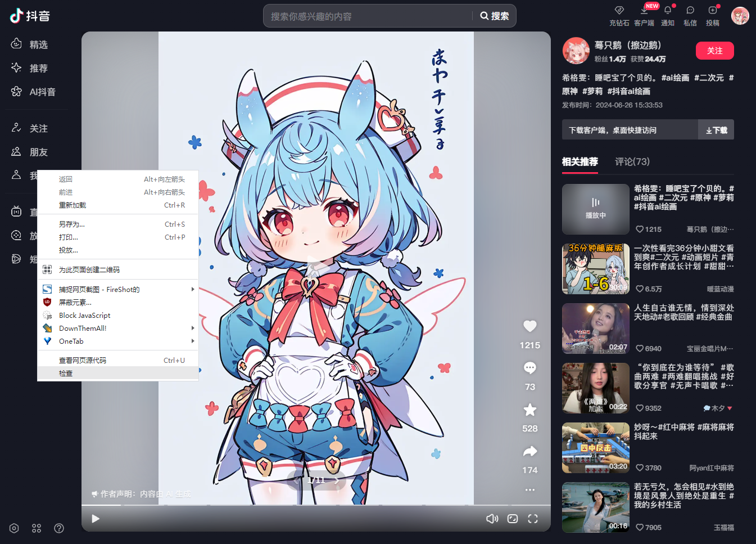This screenshot has width=756, height=544.
Task: Seek using the video progress bar
Action: click(x=316, y=505)
